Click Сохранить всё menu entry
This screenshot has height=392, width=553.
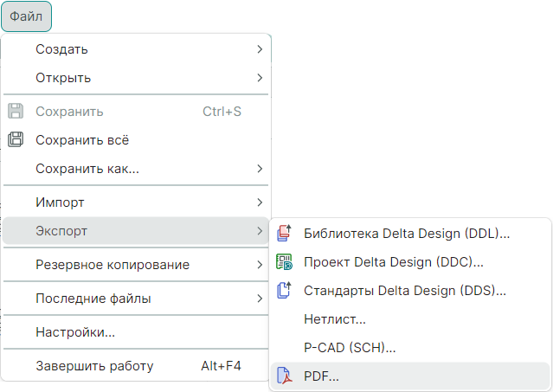pyautogui.click(x=82, y=139)
